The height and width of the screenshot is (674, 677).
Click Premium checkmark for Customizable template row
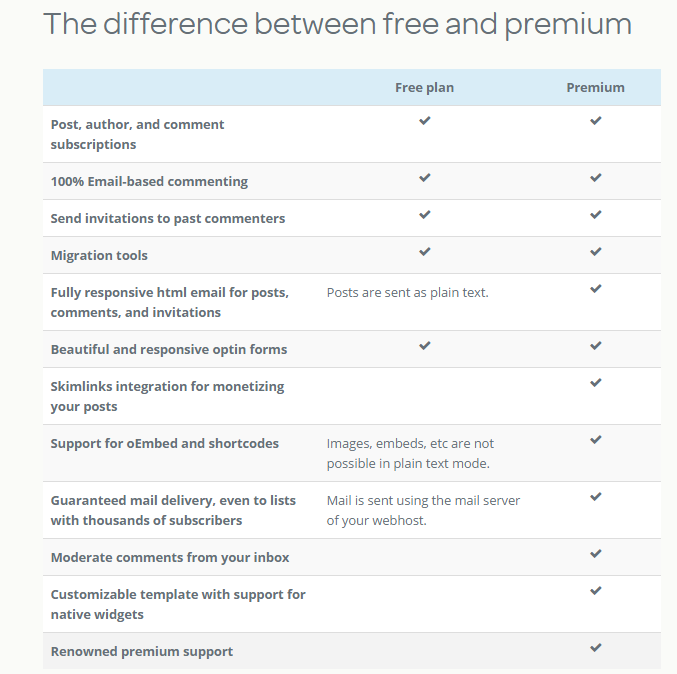(595, 590)
